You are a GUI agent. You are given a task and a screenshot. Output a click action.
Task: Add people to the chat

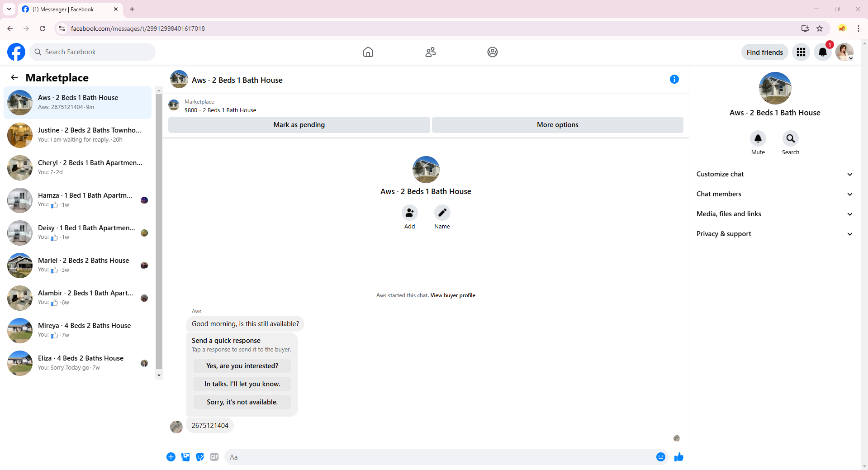pyautogui.click(x=410, y=213)
